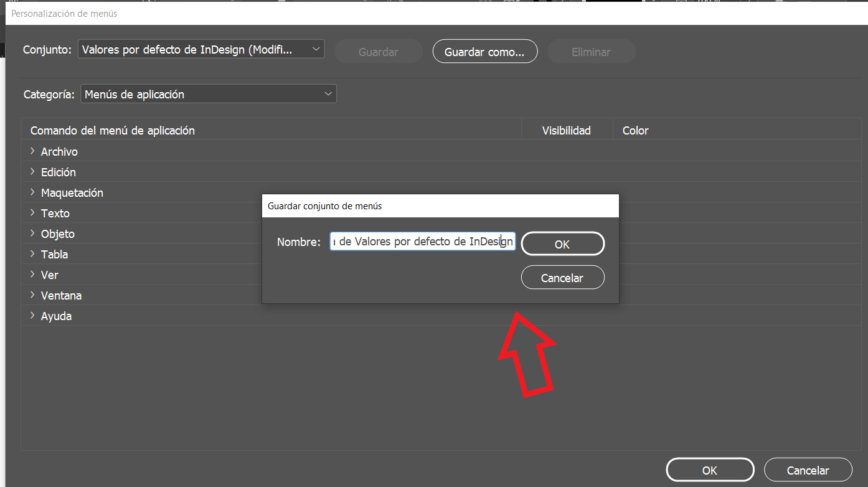Dismiss the dialog with bottom Cancelar button

pyautogui.click(x=808, y=470)
